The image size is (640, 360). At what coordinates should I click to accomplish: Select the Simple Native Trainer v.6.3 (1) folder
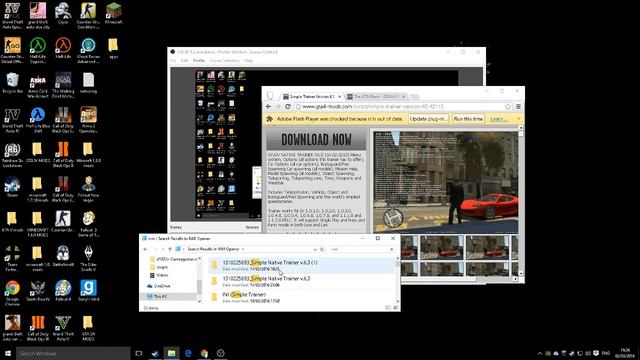pos(302,265)
